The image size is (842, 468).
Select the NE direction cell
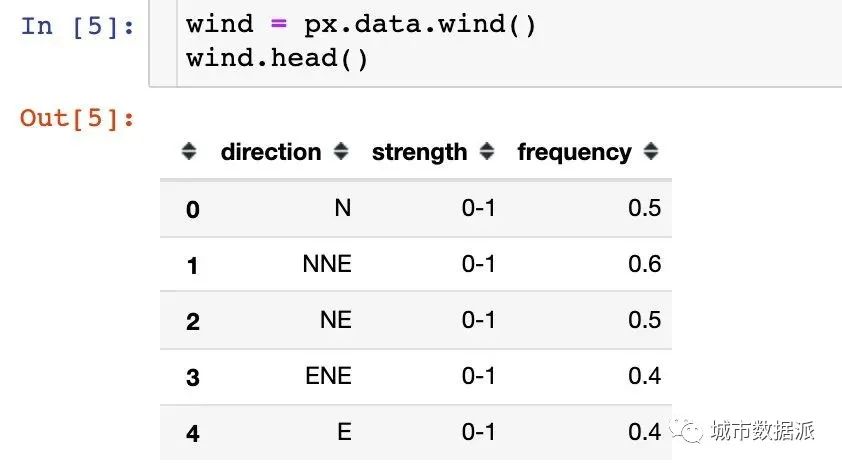(x=336, y=320)
